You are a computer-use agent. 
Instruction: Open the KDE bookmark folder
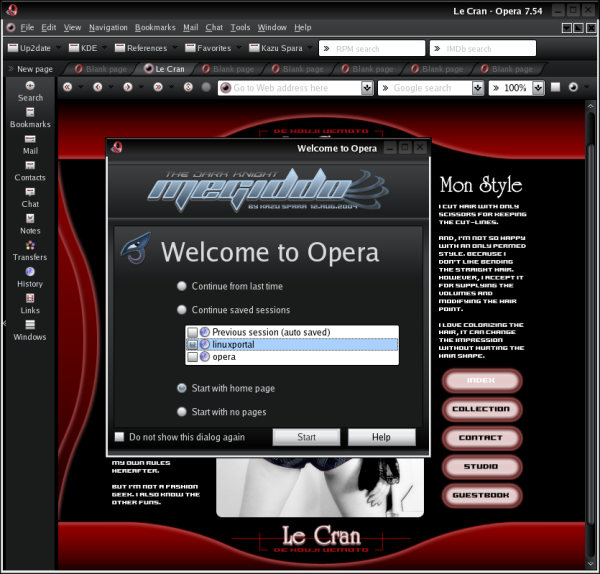83,48
